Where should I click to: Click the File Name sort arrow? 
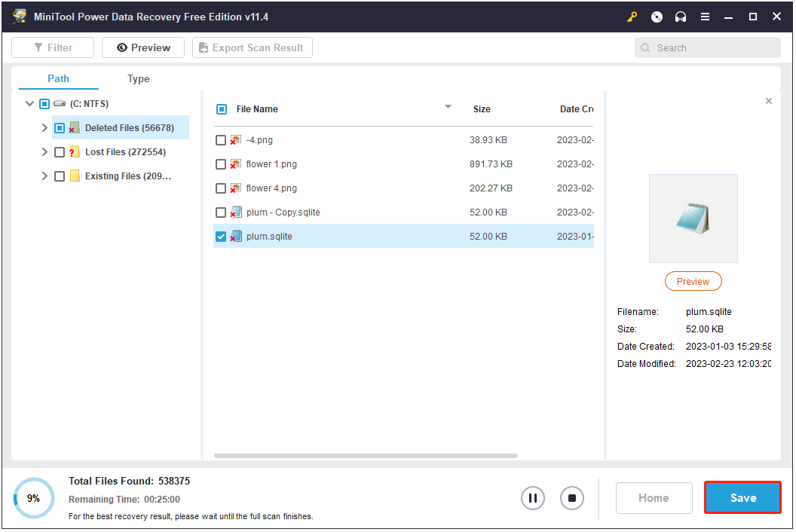448,106
